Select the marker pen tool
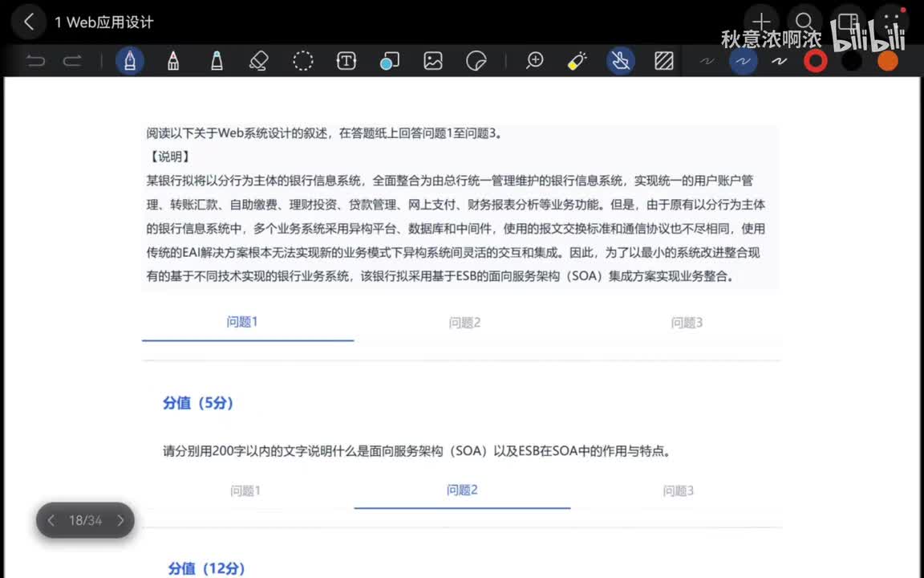The height and width of the screenshot is (578, 924). click(173, 61)
